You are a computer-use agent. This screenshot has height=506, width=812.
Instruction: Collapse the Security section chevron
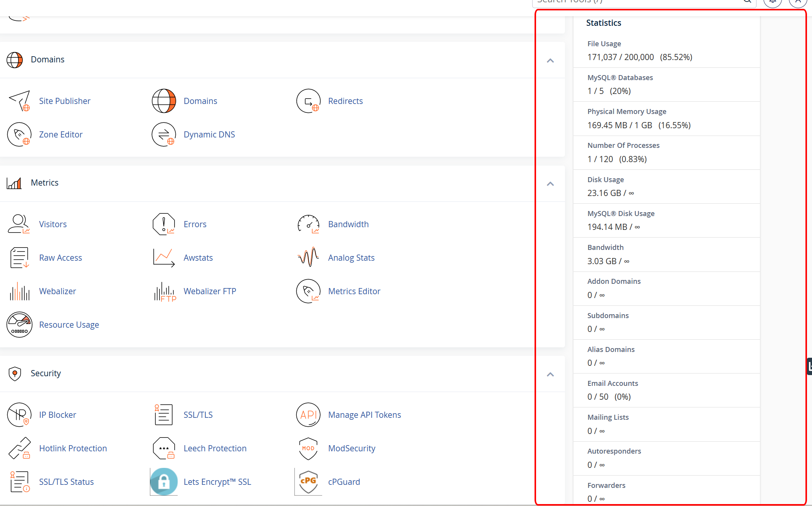pyautogui.click(x=550, y=374)
